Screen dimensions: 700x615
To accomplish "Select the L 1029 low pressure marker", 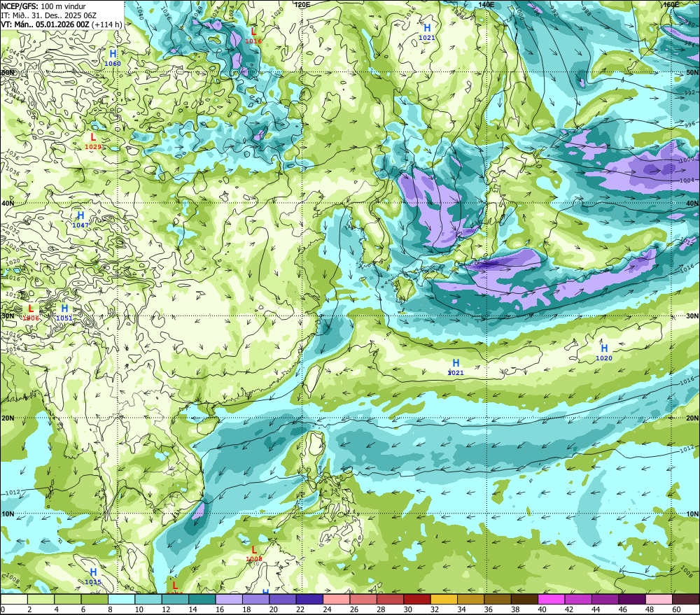I will tap(93, 141).
